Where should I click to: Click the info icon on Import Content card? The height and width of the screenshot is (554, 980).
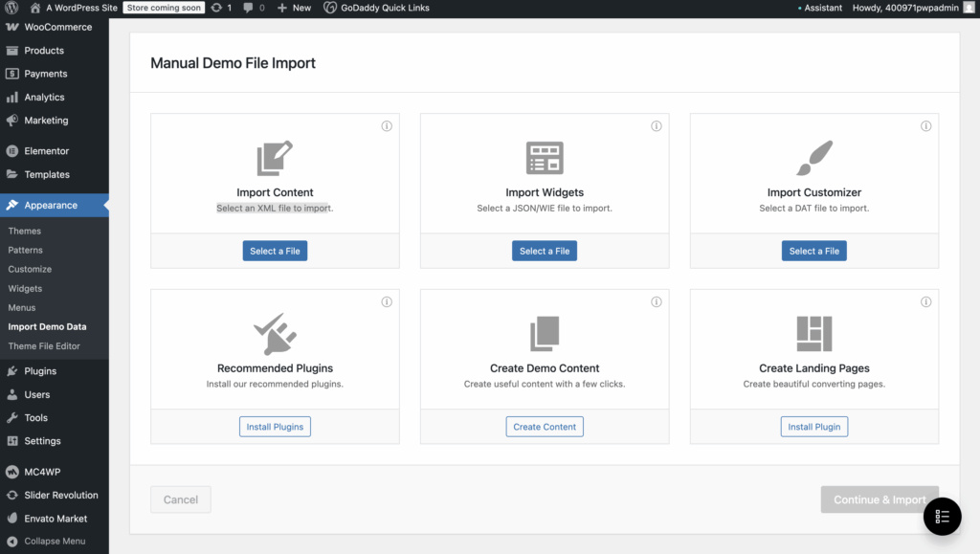[387, 126]
